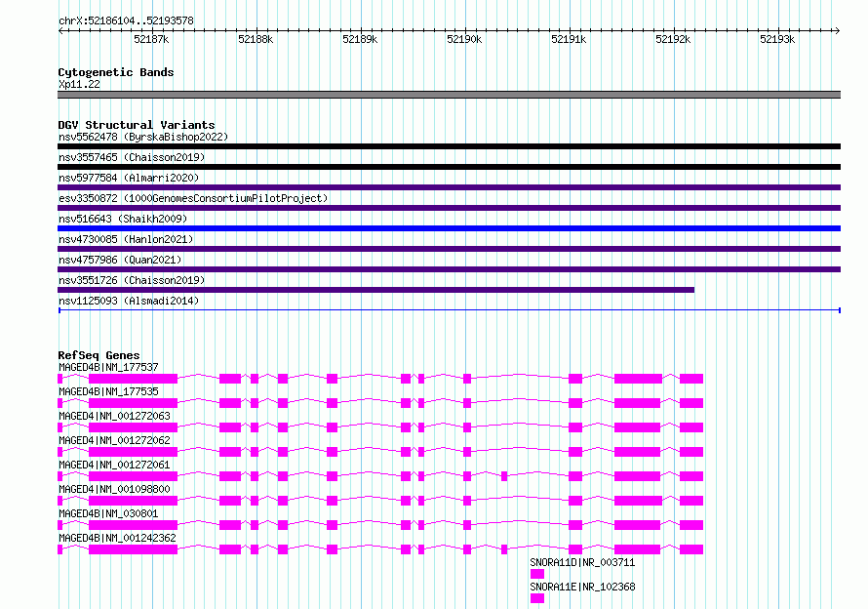Select the purple bar under nsv5977584
This screenshot has width=868, height=609.
(x=449, y=187)
